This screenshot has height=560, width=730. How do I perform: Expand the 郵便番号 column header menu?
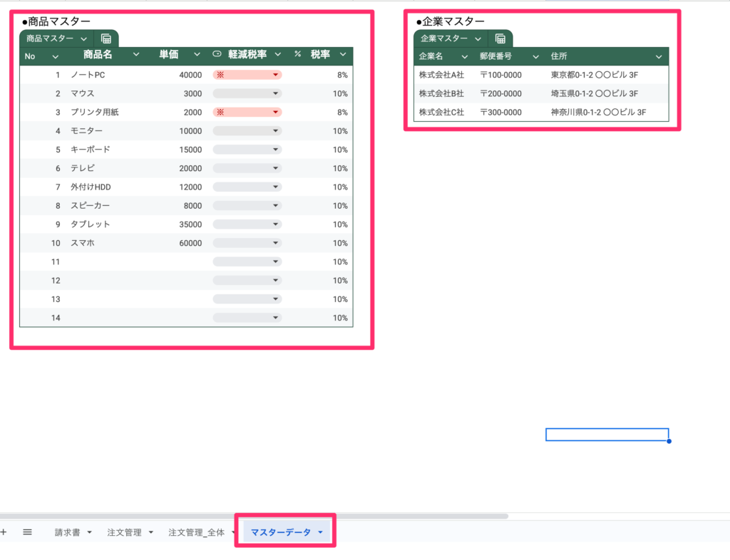click(535, 56)
